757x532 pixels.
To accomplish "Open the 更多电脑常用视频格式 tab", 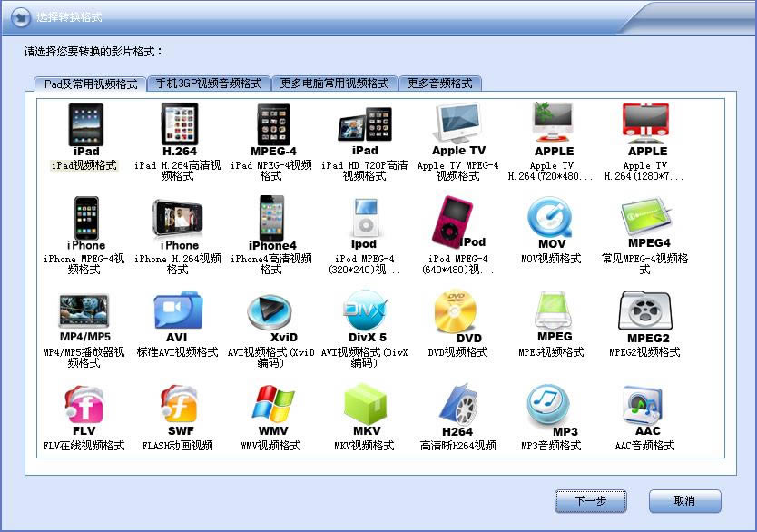I will tap(334, 83).
